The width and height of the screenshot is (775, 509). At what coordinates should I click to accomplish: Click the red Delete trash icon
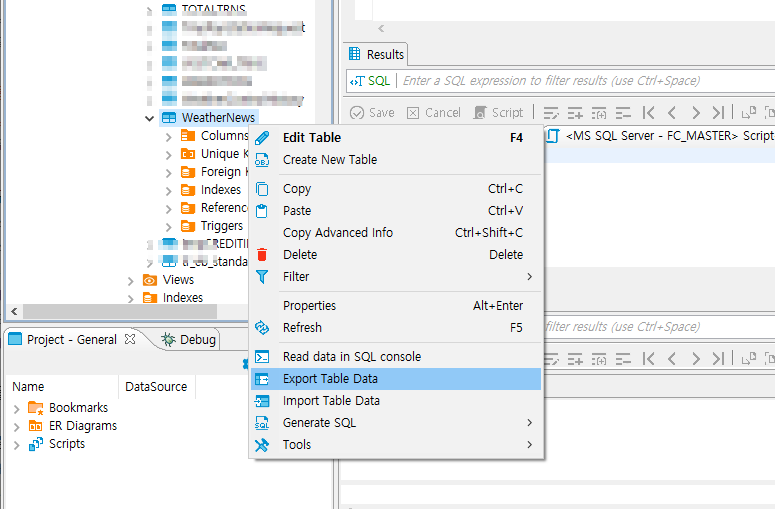[x=262, y=255]
